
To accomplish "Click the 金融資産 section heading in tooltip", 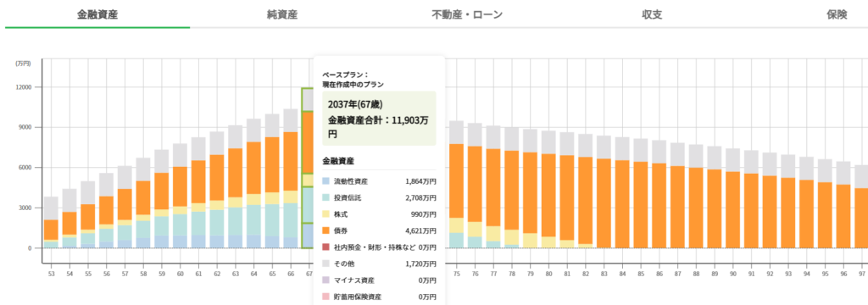I will click(x=338, y=161).
